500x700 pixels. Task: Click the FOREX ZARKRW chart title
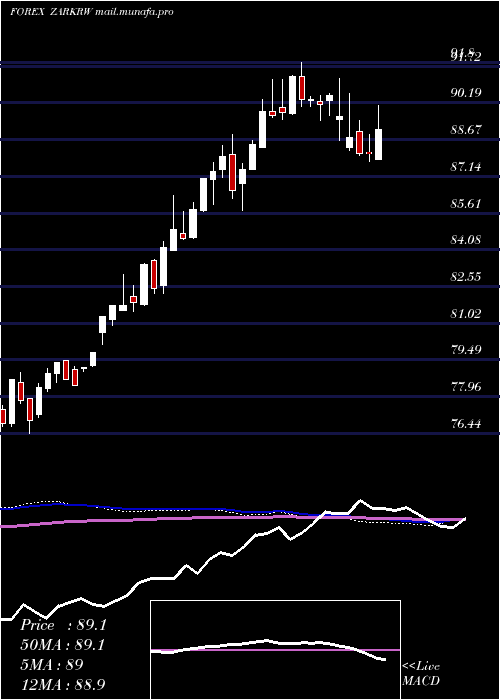point(51,12)
